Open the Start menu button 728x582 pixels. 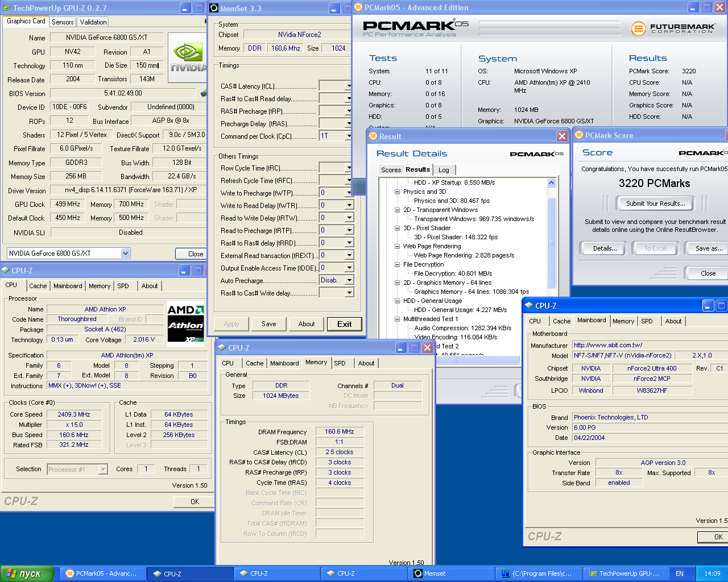point(27,573)
